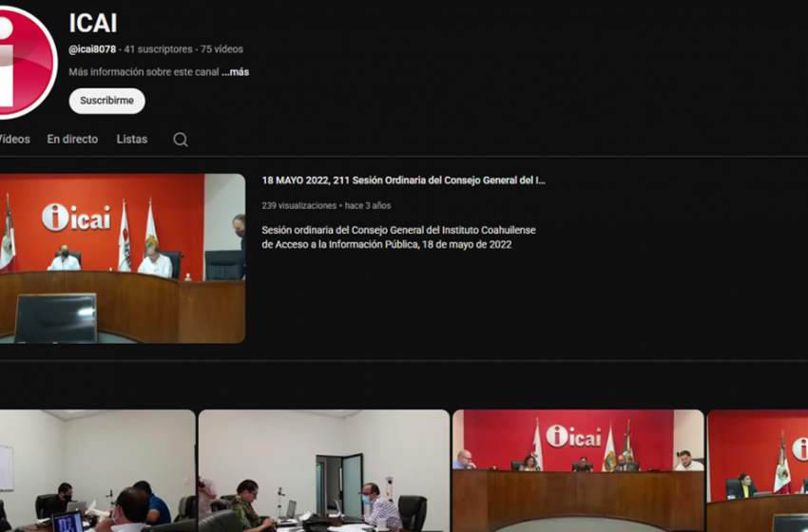The height and width of the screenshot is (532, 808).
Task: Click the 75 vídeos count
Action: pyautogui.click(x=221, y=49)
